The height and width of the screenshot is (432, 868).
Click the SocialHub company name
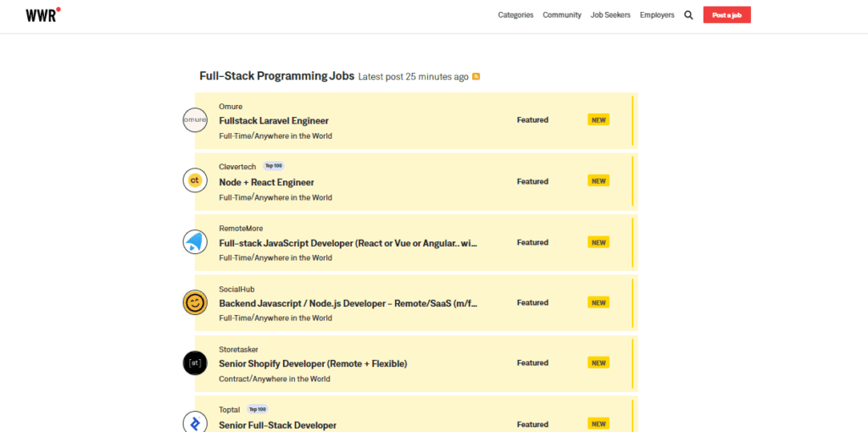point(237,289)
